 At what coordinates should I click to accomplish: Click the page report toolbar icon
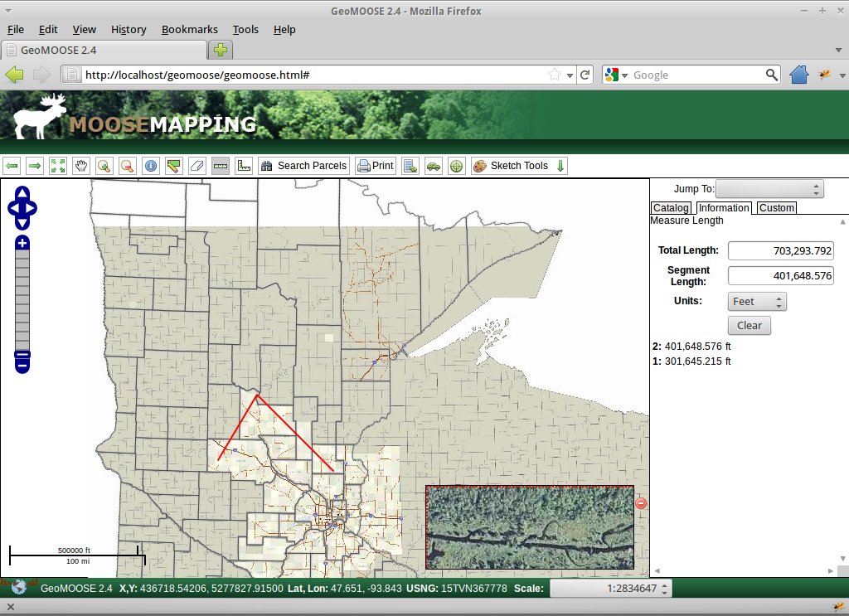[410, 166]
